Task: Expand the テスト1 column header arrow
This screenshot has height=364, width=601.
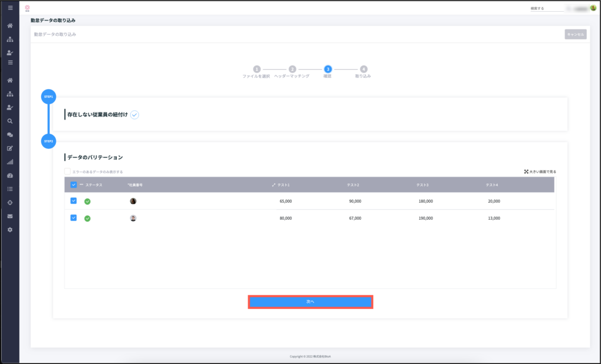Action: pos(274,185)
